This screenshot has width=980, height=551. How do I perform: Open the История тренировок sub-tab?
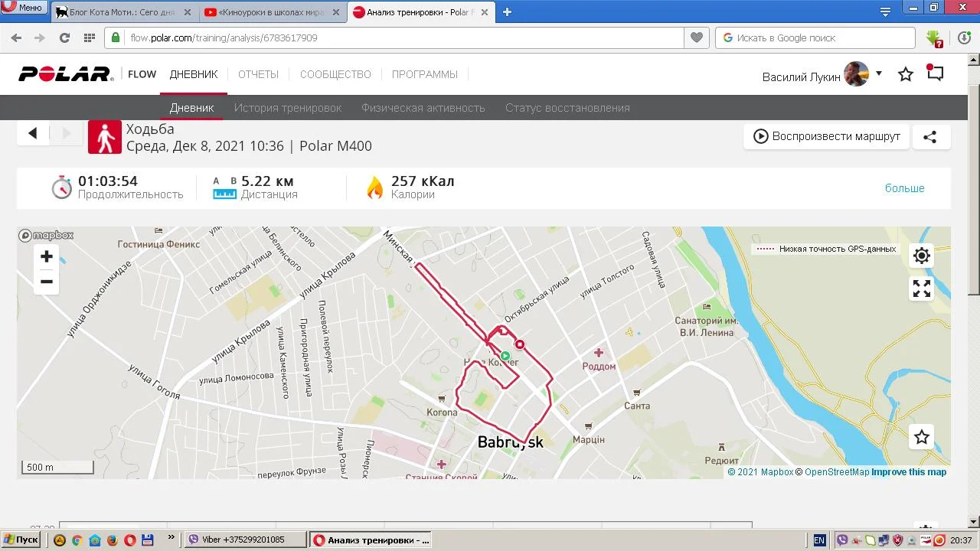click(288, 108)
